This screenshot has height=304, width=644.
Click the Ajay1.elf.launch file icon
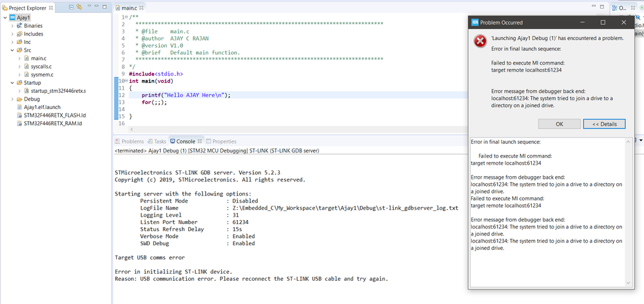(19, 107)
